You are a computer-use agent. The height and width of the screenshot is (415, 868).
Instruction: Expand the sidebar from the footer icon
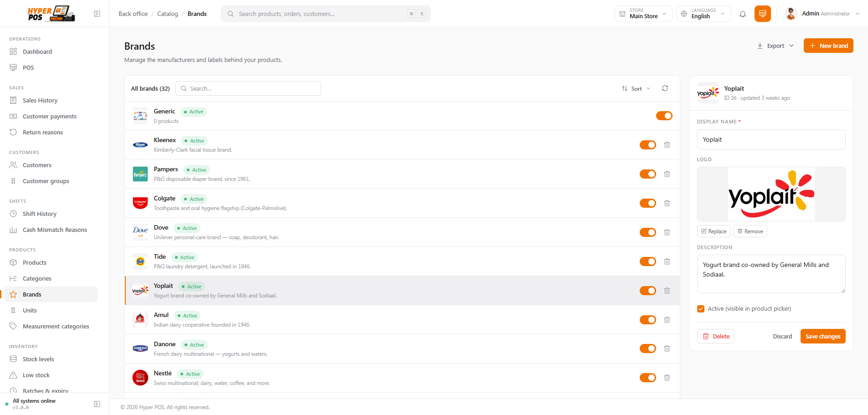coord(97,404)
